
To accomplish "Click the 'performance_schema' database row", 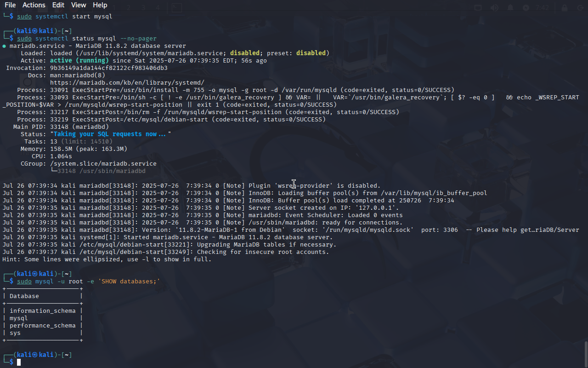I will click(x=43, y=326).
